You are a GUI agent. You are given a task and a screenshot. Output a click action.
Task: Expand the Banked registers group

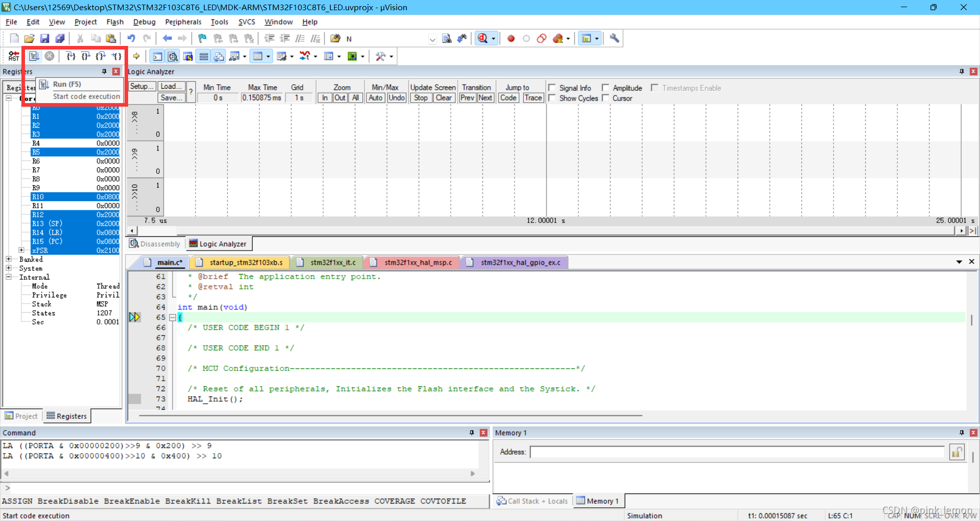click(x=9, y=259)
